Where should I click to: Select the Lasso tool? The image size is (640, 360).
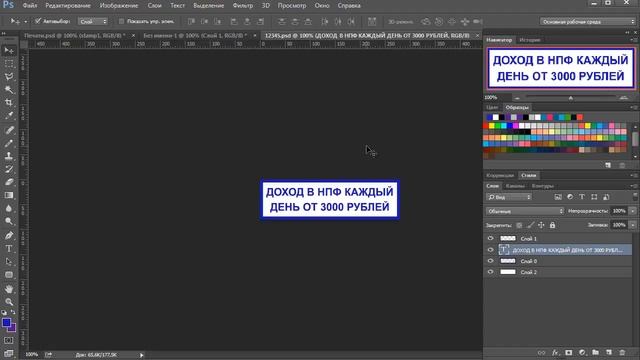tap(9, 77)
